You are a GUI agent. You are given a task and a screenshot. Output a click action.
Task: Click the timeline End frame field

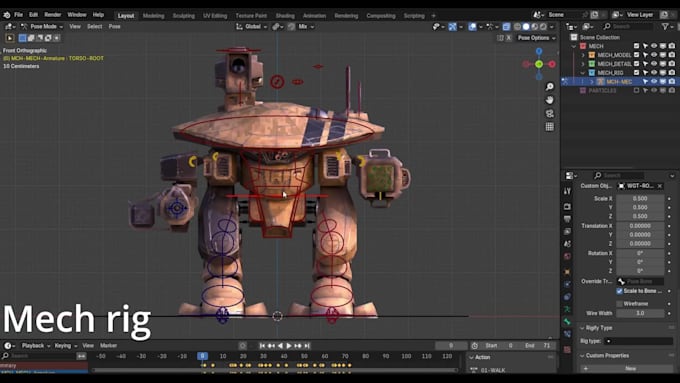coord(539,346)
